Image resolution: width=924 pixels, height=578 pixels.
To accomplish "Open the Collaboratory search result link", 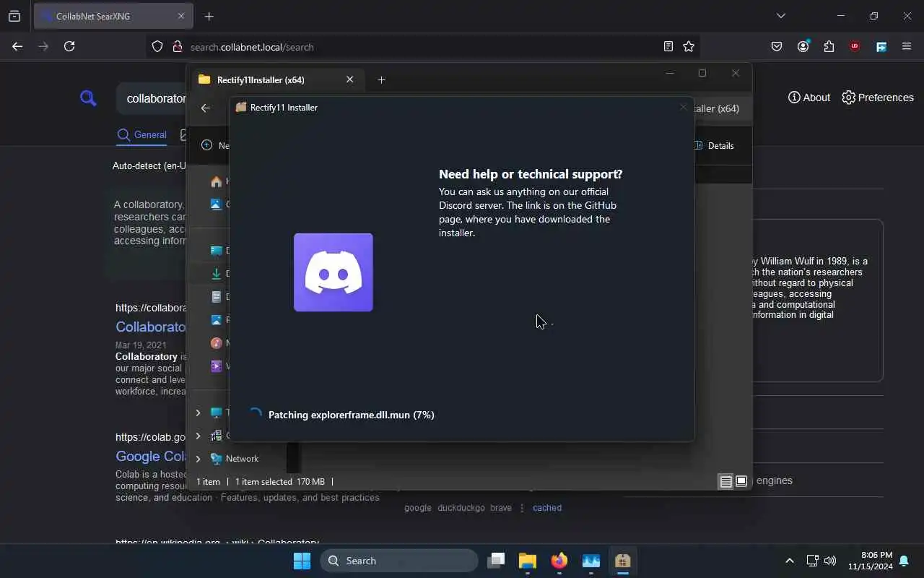I will click(x=151, y=327).
